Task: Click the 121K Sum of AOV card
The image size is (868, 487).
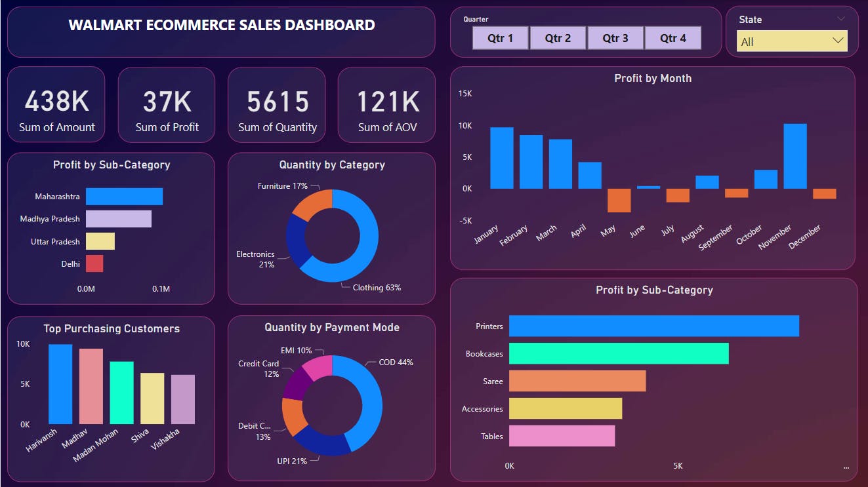Action: pos(387,105)
